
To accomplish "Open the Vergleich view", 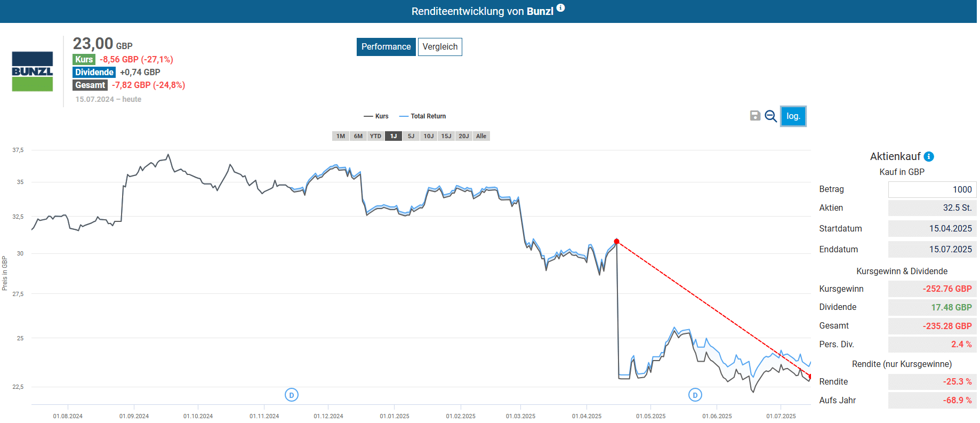I will (x=440, y=47).
